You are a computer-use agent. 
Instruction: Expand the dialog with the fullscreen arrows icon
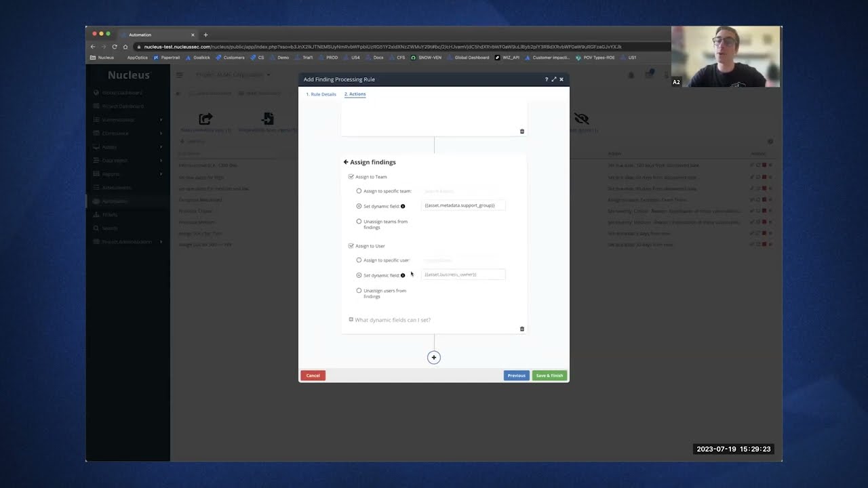pos(554,79)
